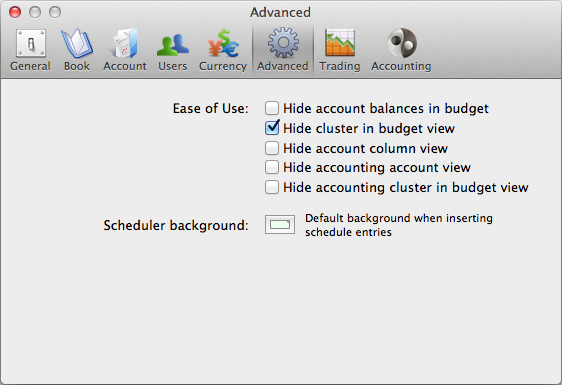Open the Book preferences pane
This screenshot has height=385, width=562.
pyautogui.click(x=77, y=50)
